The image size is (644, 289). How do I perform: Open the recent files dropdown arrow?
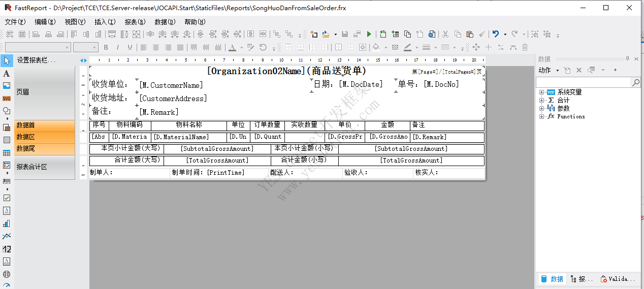point(335,35)
